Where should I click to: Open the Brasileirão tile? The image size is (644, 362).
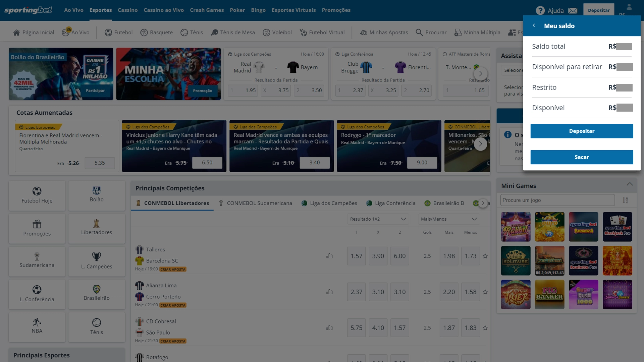pos(97,294)
